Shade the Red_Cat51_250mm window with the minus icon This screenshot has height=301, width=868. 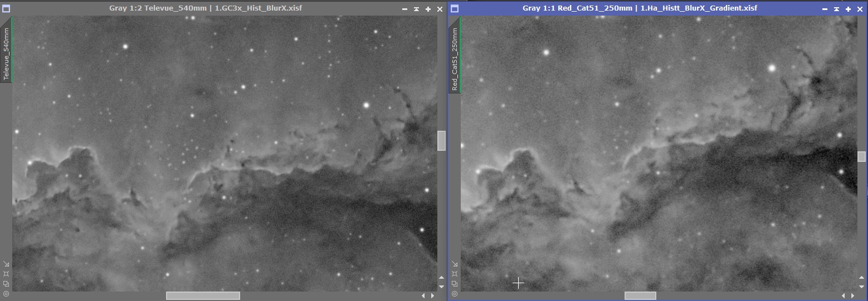tap(825, 9)
